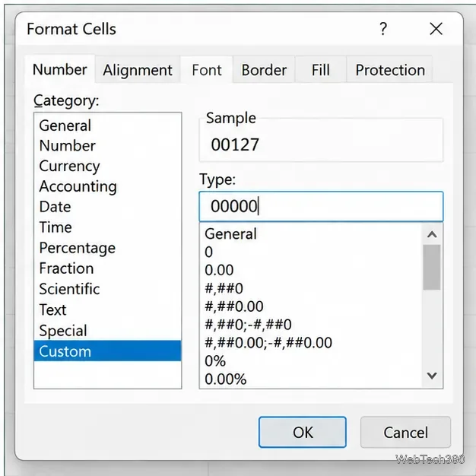The height and width of the screenshot is (476, 476).
Task: Pick the #,##0;-#,##0 format code
Action: pyautogui.click(x=311, y=325)
